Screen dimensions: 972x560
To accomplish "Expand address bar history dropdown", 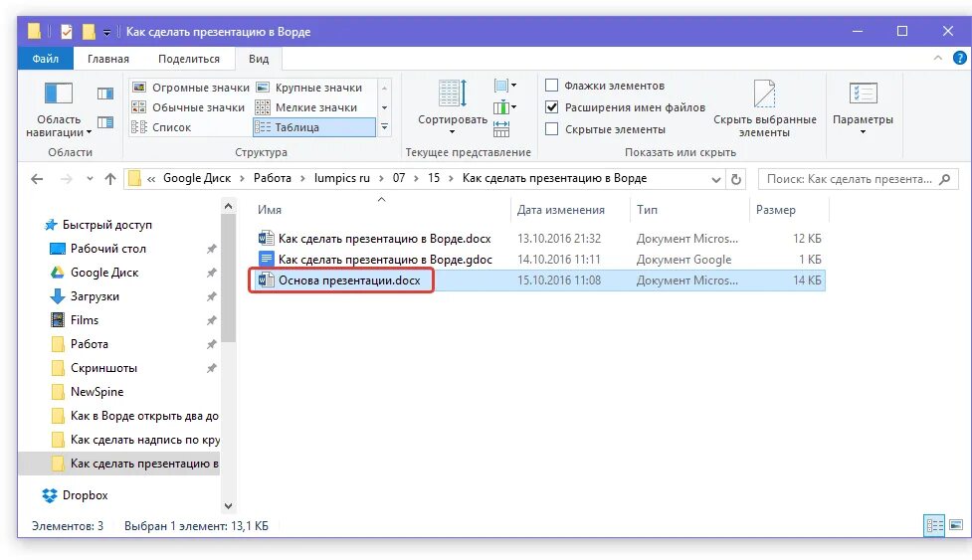I will coord(716,179).
